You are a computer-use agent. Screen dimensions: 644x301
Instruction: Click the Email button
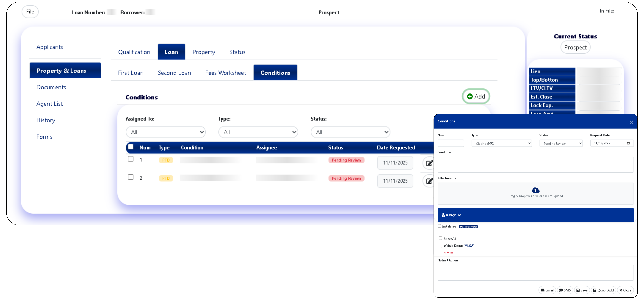[547, 290]
